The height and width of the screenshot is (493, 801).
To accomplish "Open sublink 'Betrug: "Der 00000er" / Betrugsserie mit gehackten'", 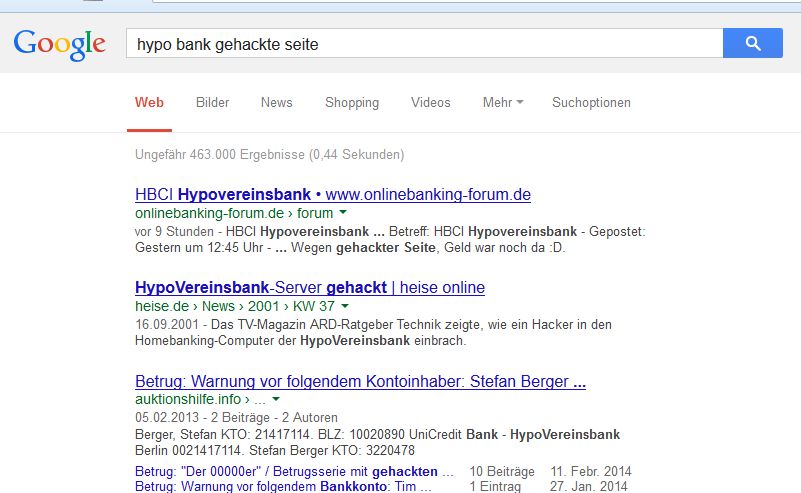I will click(294, 471).
